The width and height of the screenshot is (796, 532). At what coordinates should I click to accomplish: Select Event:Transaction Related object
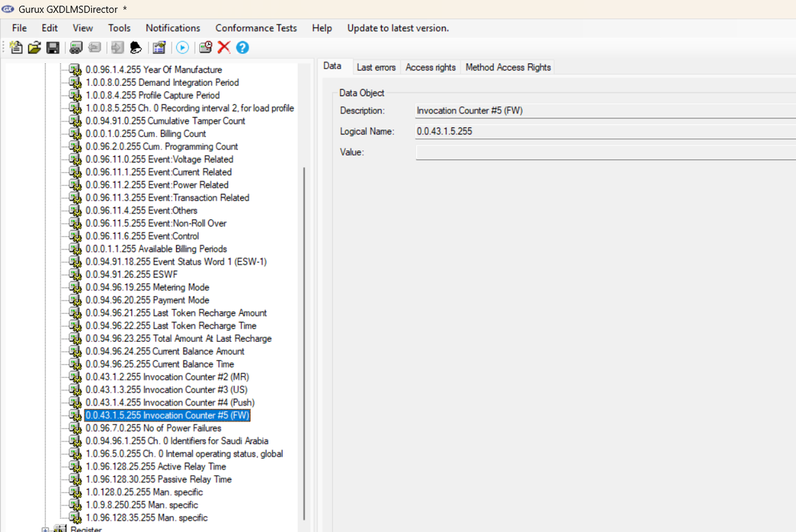pos(168,198)
